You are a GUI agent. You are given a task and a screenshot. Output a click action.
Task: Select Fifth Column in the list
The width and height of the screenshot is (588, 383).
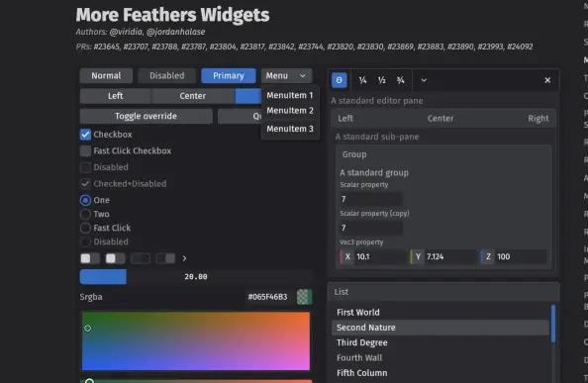coord(441,373)
